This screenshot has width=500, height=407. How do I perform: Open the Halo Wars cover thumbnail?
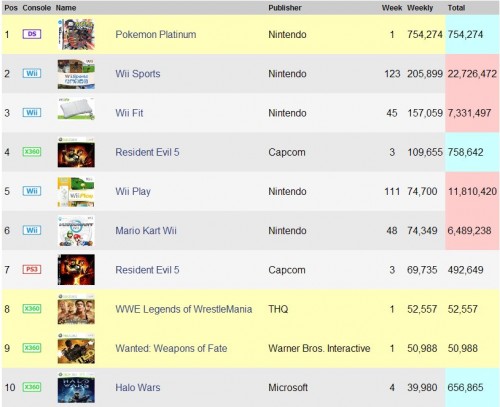pos(76,388)
